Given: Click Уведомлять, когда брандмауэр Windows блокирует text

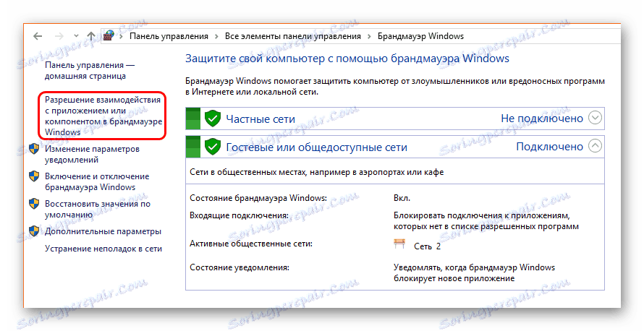Looking at the screenshot, I should pos(475,273).
